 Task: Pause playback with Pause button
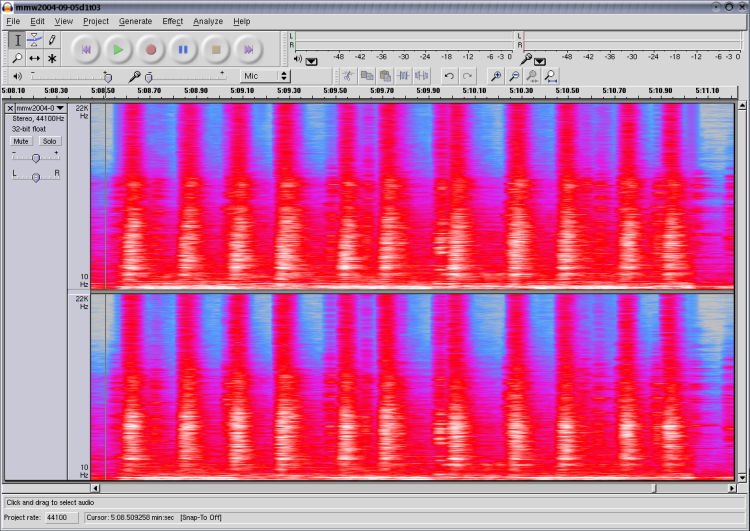pos(183,49)
